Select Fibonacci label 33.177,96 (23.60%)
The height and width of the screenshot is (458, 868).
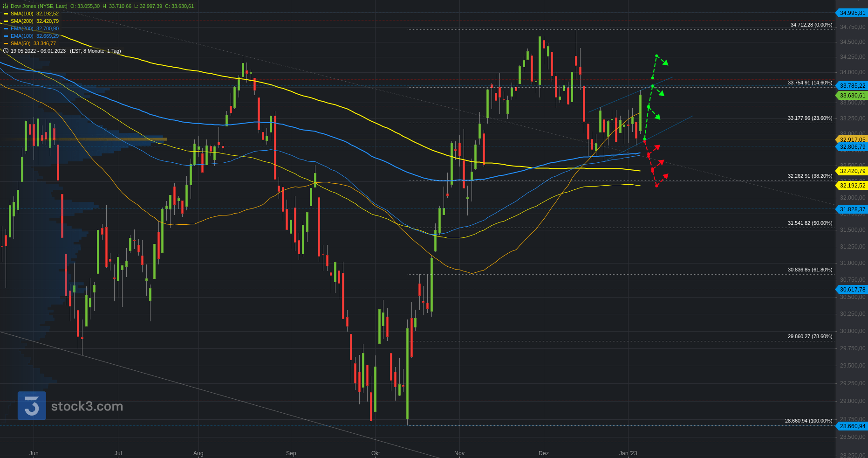(x=810, y=118)
